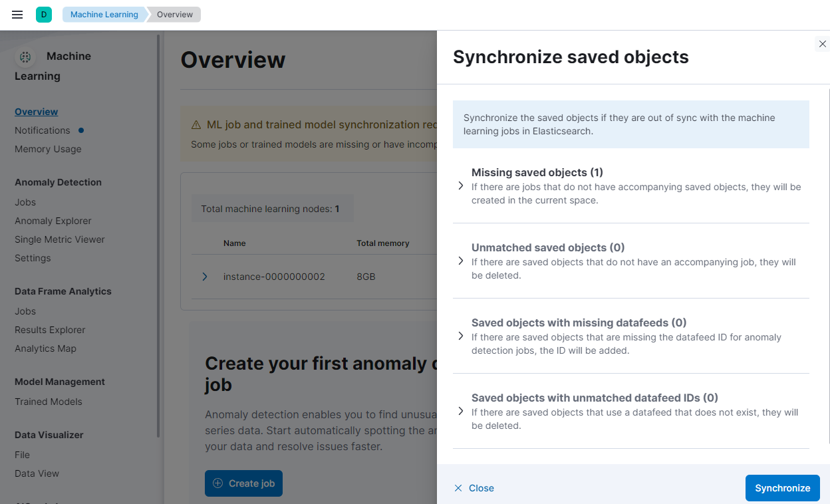Expand Missing saved objects section

[x=461, y=186]
